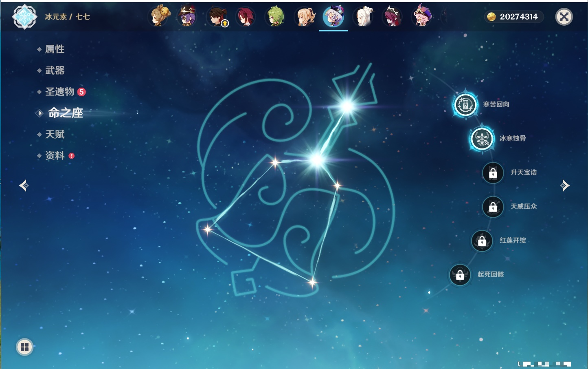
Task: Open the 寒苦回向 constellation node
Action: coord(465,105)
